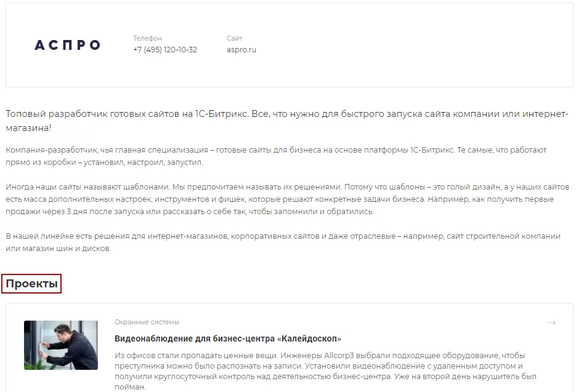Click the paragraph starting Компания-разработчик
The image size is (576, 392).
point(276,156)
